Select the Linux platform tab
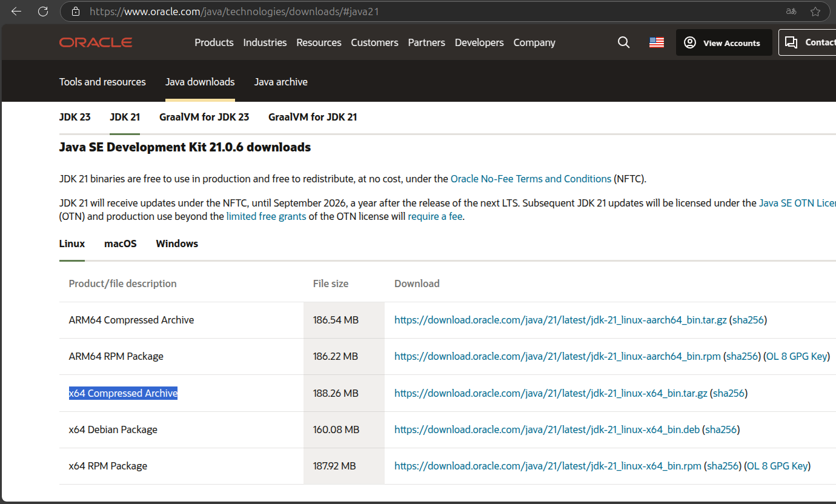This screenshot has width=836, height=504. pyautogui.click(x=72, y=244)
